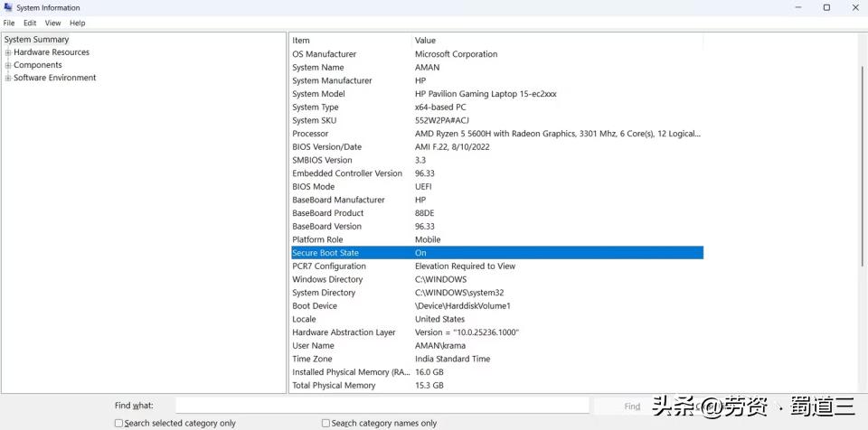Open the Edit menu
This screenshot has height=430, width=868.
(x=30, y=23)
